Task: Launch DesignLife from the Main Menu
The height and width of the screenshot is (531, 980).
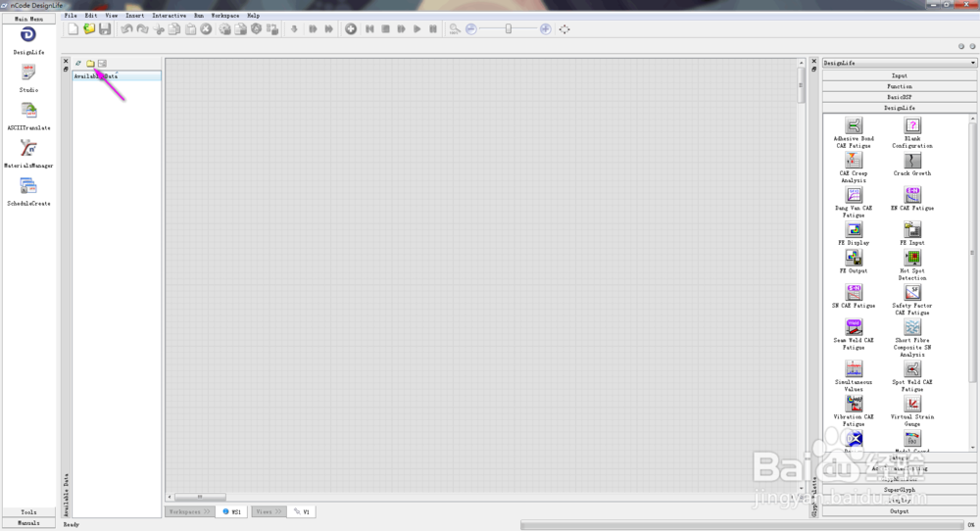Action: (28, 35)
